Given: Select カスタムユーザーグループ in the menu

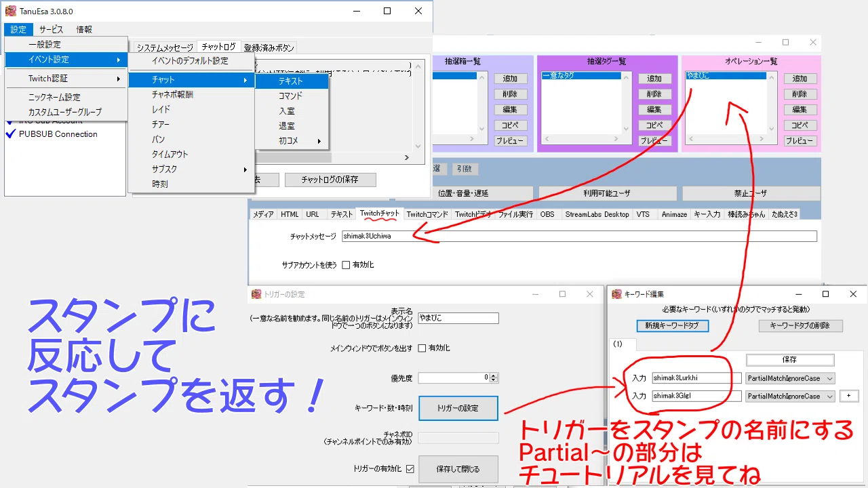Looking at the screenshot, I should (66, 112).
